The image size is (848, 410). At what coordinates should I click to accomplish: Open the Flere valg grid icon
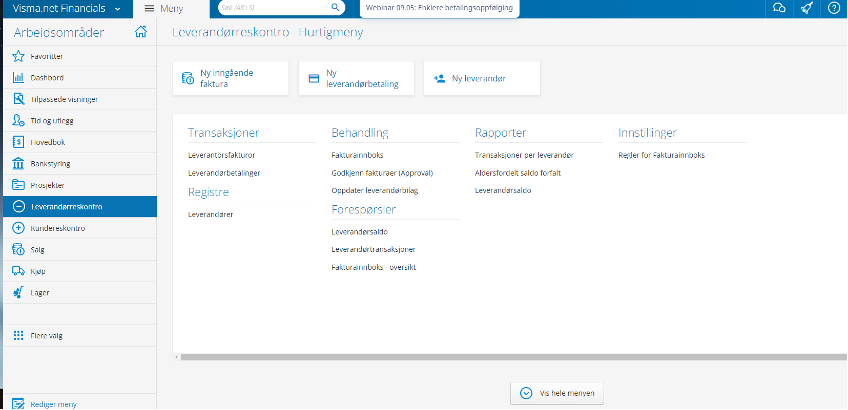coord(18,336)
